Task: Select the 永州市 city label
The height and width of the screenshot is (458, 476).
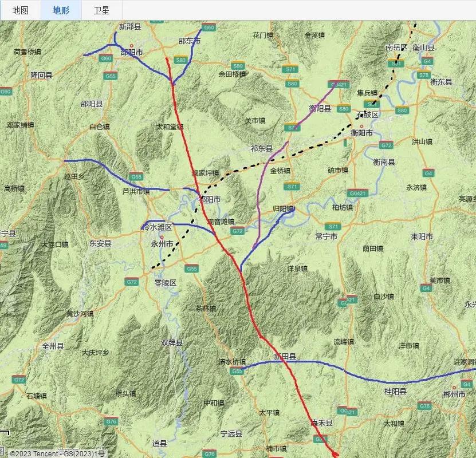Action: [x=162, y=244]
